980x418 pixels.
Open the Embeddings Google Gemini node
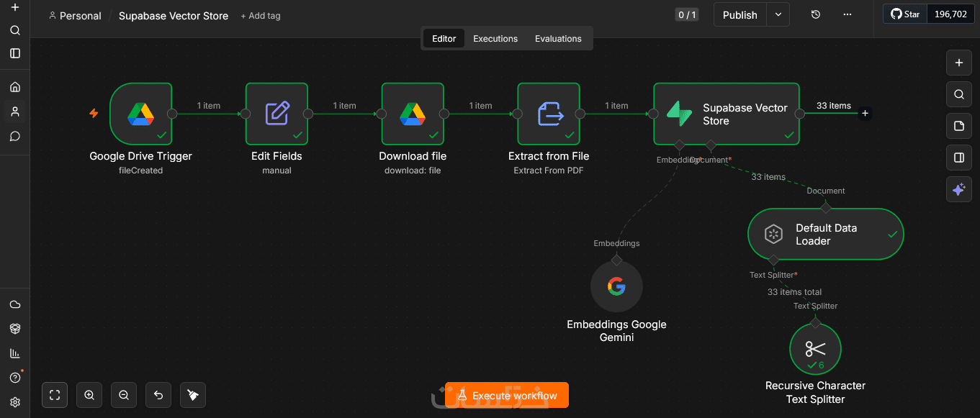[x=616, y=287]
